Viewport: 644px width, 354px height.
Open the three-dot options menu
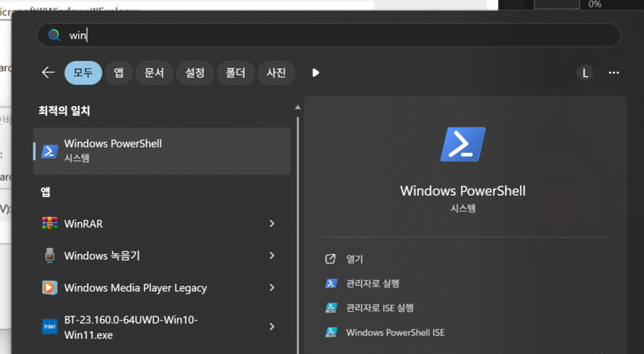614,73
